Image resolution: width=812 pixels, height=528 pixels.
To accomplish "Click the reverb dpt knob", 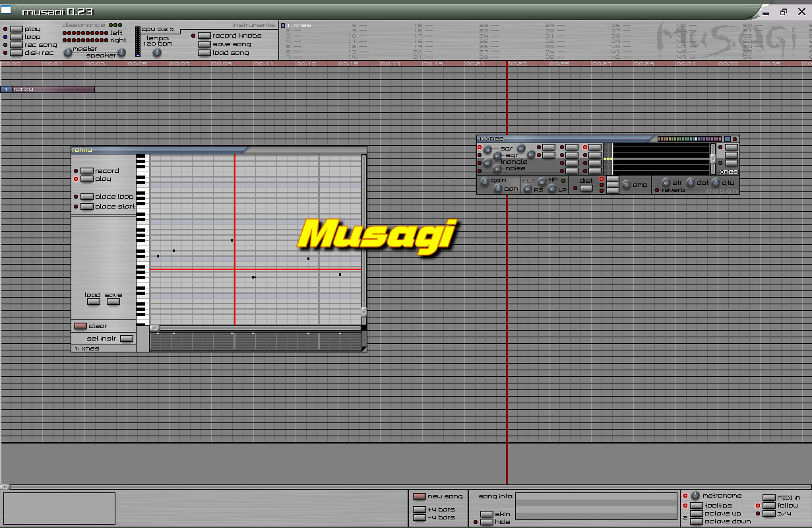I will coord(691,182).
